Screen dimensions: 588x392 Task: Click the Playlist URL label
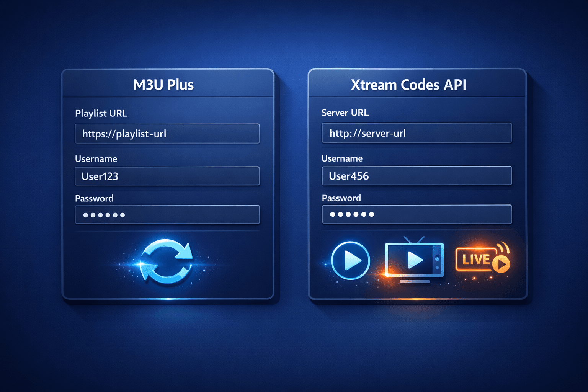click(101, 113)
